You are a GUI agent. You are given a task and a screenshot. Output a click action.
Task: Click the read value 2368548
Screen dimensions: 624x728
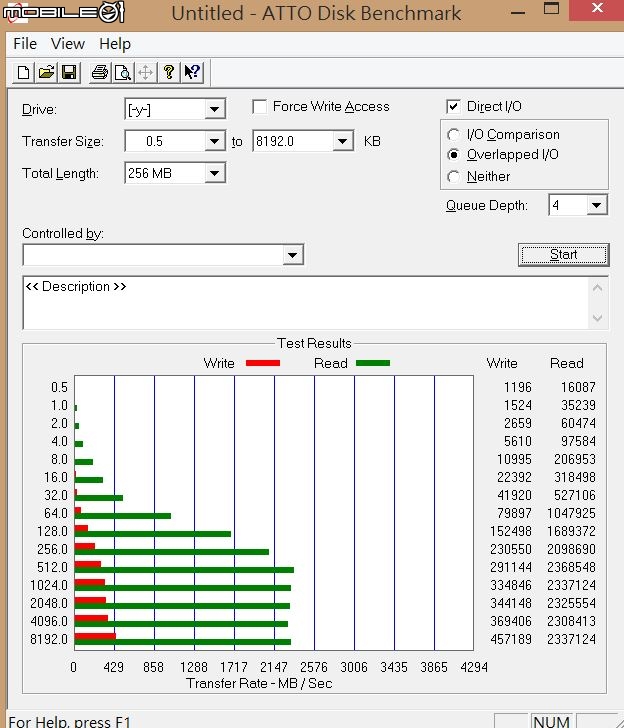(x=571, y=567)
